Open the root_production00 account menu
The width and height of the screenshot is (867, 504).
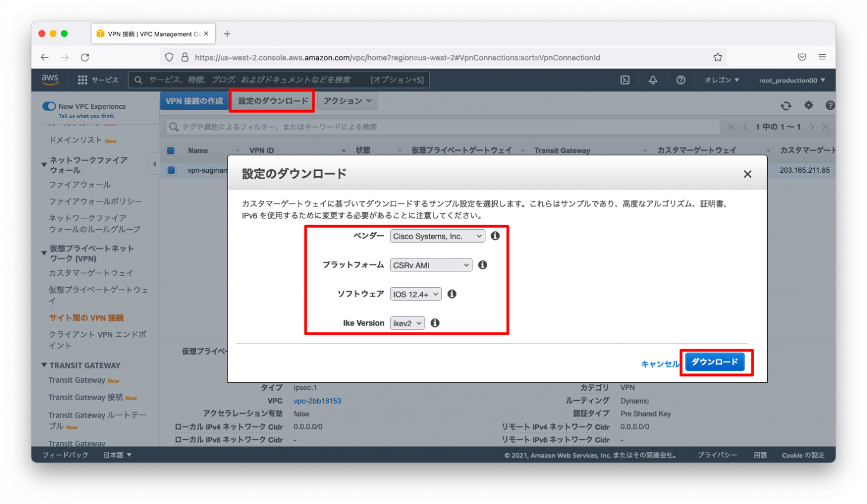click(x=790, y=80)
